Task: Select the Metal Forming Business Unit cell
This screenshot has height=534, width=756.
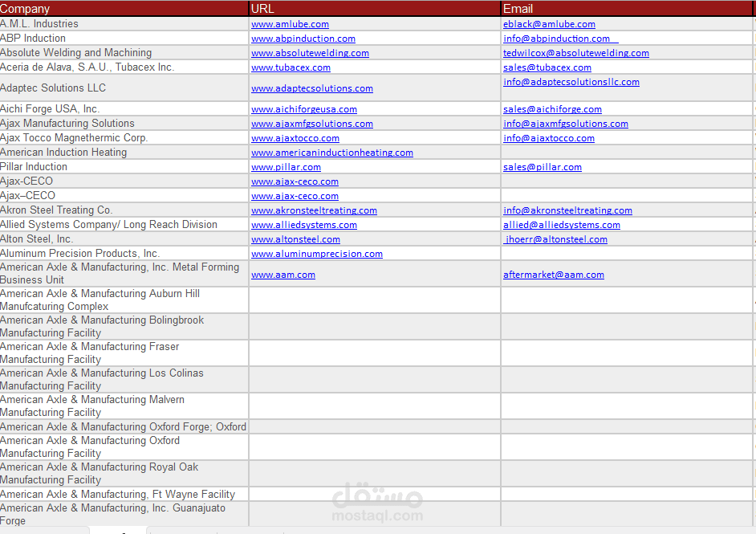Action: 124,274
